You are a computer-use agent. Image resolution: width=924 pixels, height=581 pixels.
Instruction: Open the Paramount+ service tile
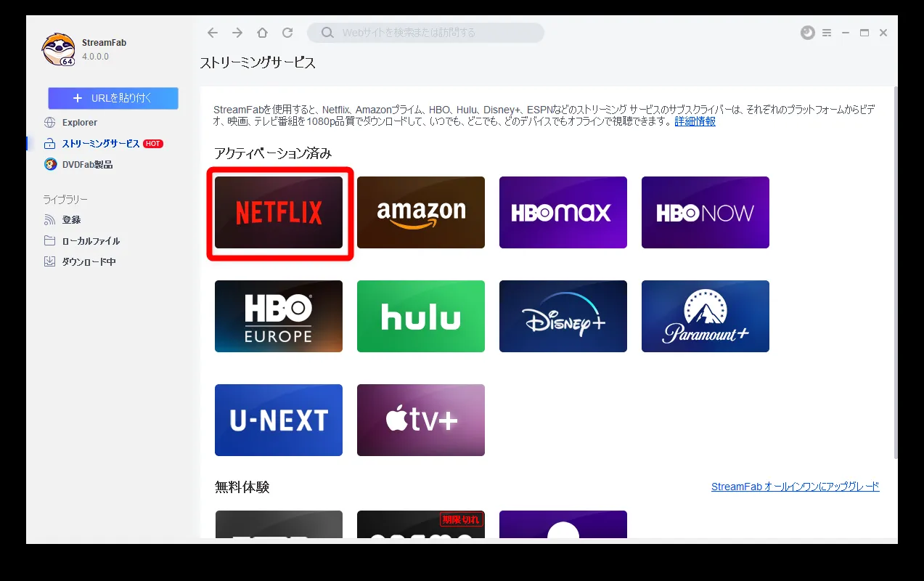706,316
